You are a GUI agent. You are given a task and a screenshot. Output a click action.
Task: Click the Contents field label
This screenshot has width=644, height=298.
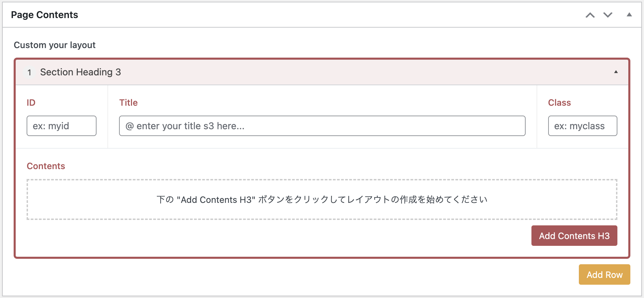[x=46, y=166]
